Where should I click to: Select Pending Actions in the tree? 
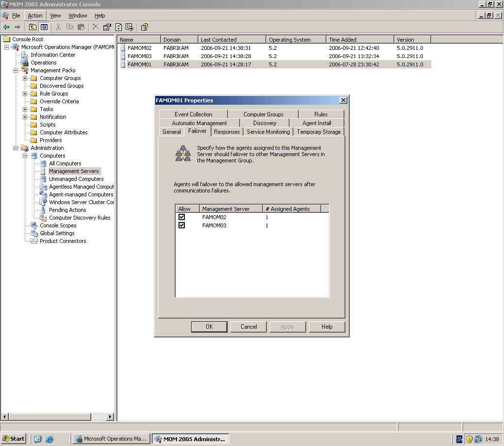tap(67, 210)
